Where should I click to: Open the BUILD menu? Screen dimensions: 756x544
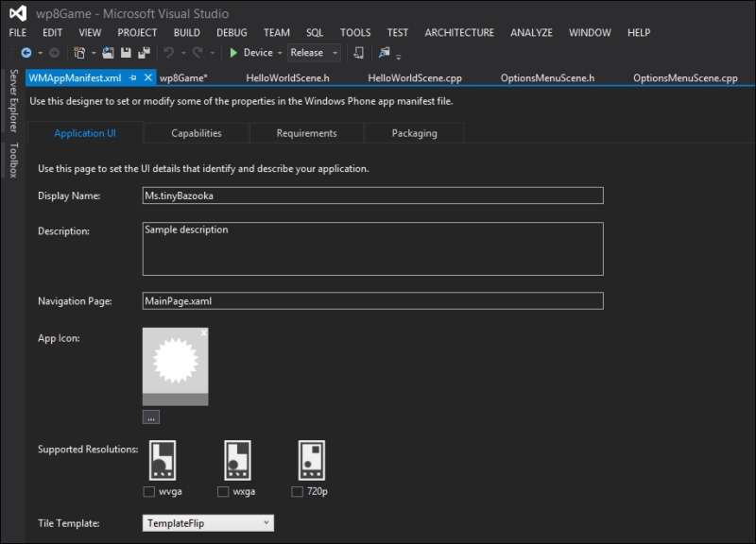[x=186, y=32]
